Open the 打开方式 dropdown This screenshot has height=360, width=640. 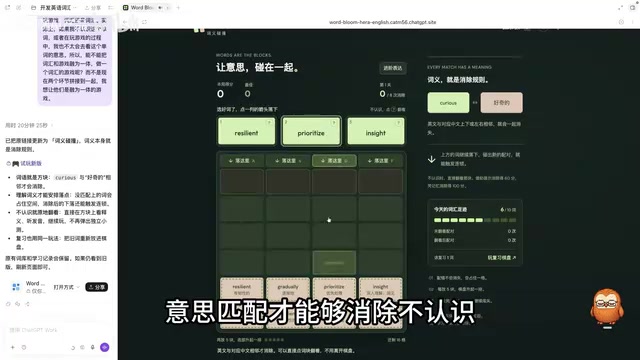coord(66,287)
